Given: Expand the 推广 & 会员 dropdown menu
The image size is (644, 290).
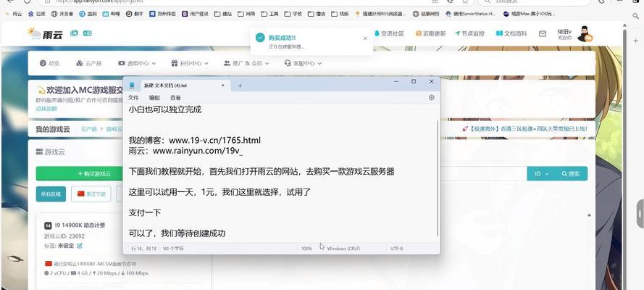Looking at the screenshot, I should (246, 63).
